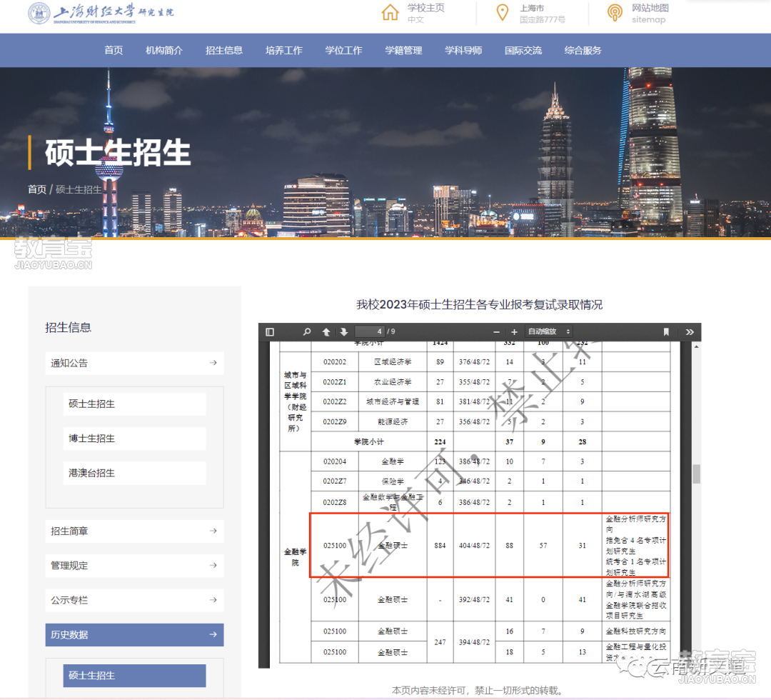This screenshot has width=771, height=700.
Task: Click the 硕士生招生 breadcrumb link
Action: (x=79, y=189)
